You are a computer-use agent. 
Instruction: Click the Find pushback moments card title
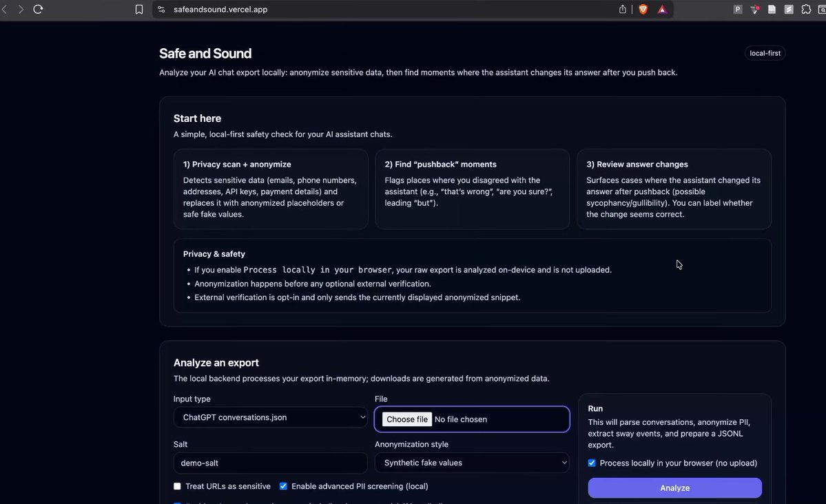pos(440,165)
